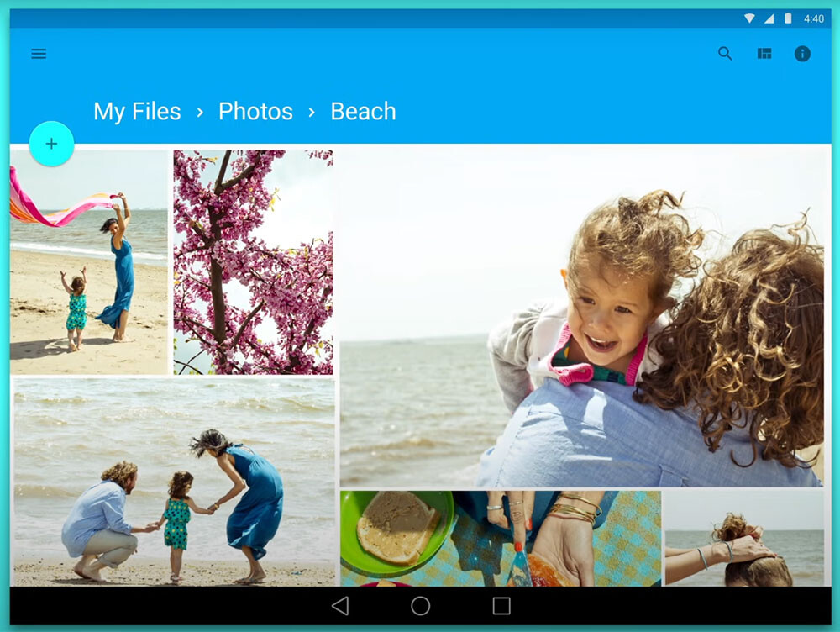Tap the Back navigation triangle
The image size is (840, 632).
coord(339,606)
